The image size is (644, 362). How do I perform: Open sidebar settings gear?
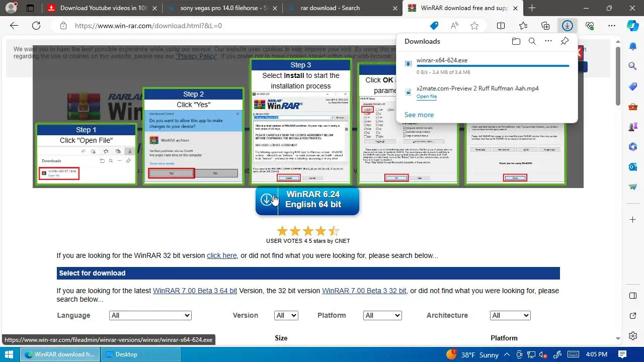click(x=633, y=336)
